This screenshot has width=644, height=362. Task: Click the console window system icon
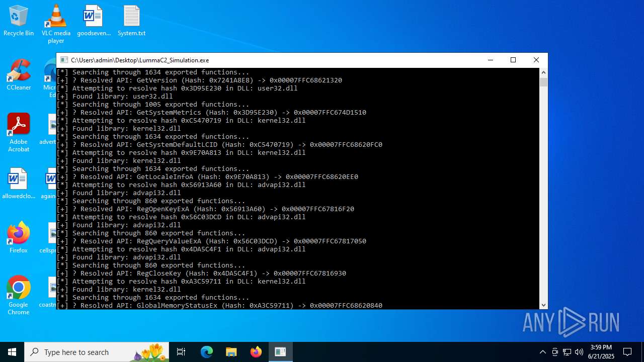[x=63, y=60]
